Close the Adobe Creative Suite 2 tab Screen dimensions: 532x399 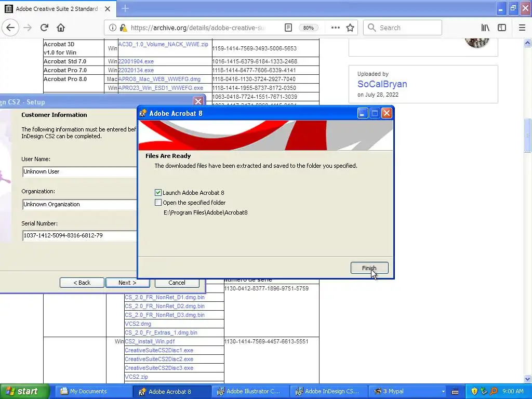(x=108, y=9)
